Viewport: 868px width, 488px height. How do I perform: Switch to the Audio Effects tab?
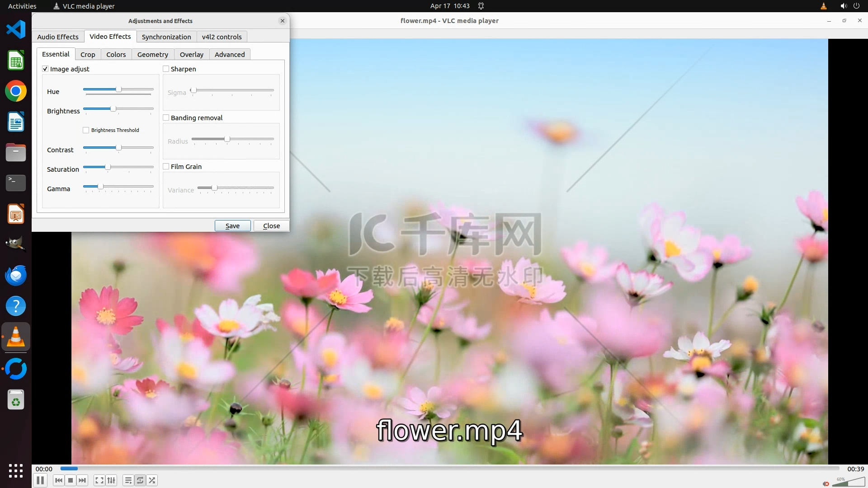[58, 37]
